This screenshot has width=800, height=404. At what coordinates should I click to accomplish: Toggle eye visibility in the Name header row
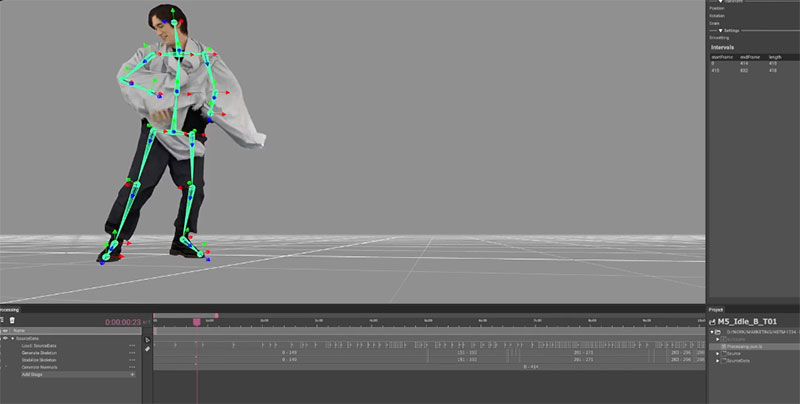pos(5,331)
